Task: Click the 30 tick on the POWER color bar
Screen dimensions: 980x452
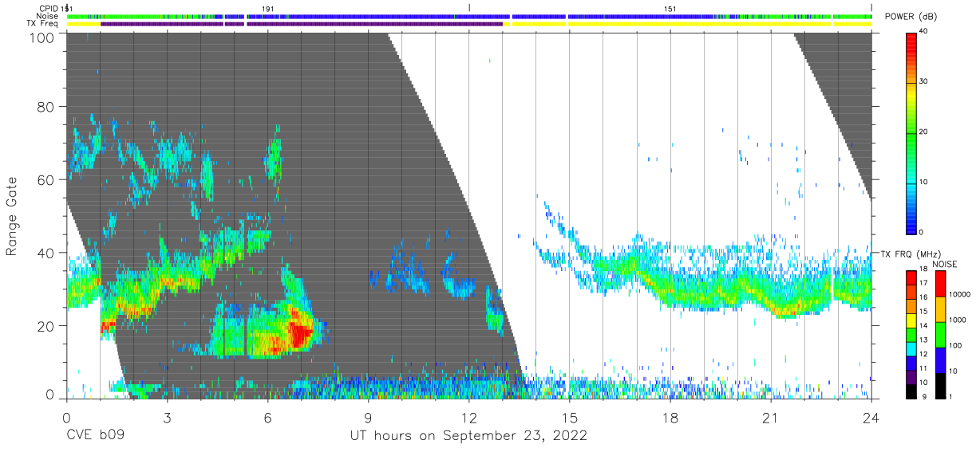Action: (924, 81)
